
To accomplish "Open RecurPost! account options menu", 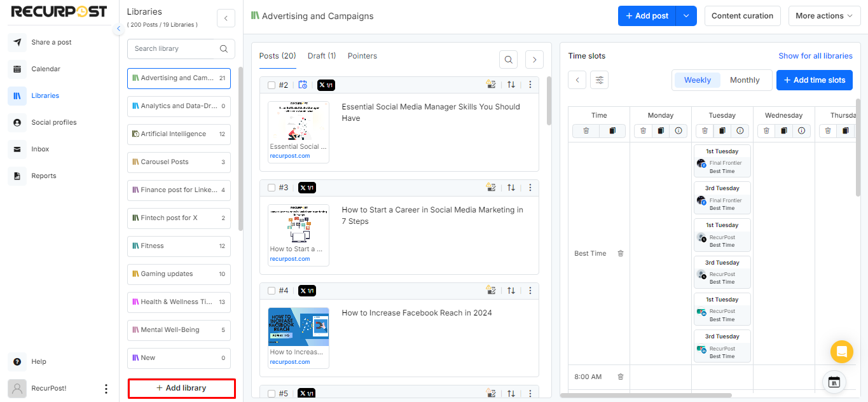I will [x=106, y=389].
